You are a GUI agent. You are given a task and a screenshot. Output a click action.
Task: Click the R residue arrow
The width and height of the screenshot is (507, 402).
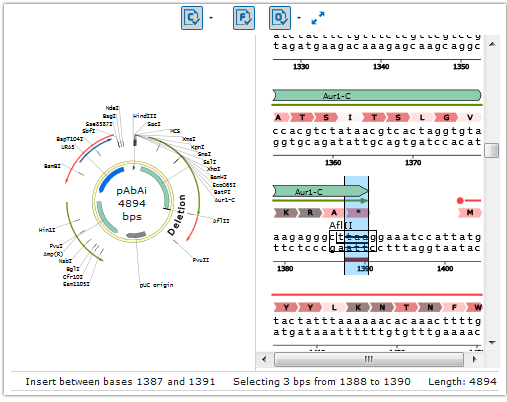tap(310, 212)
